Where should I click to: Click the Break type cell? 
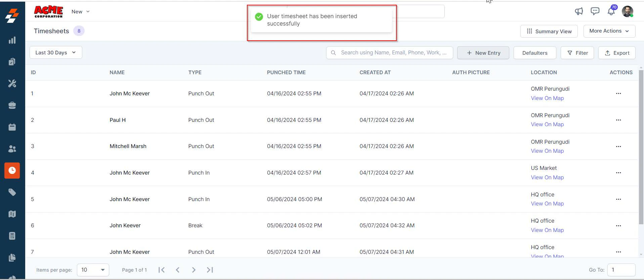(x=195, y=226)
